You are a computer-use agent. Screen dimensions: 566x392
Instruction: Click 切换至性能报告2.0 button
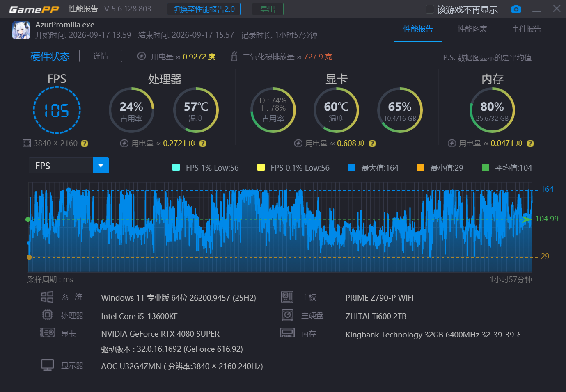pos(204,9)
